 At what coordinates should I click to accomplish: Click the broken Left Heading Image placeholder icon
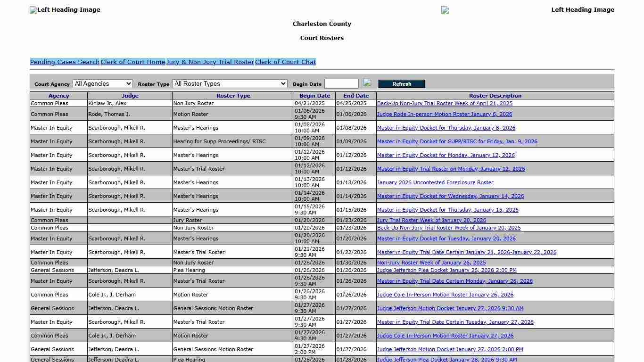point(33,9)
